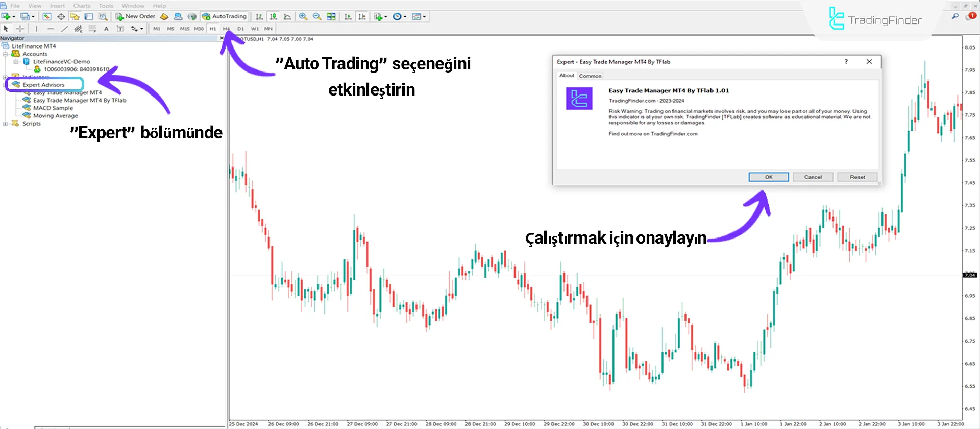Open the Strategy Tester magnifier icon
The width and height of the screenshot is (980, 429).
pos(103,16)
